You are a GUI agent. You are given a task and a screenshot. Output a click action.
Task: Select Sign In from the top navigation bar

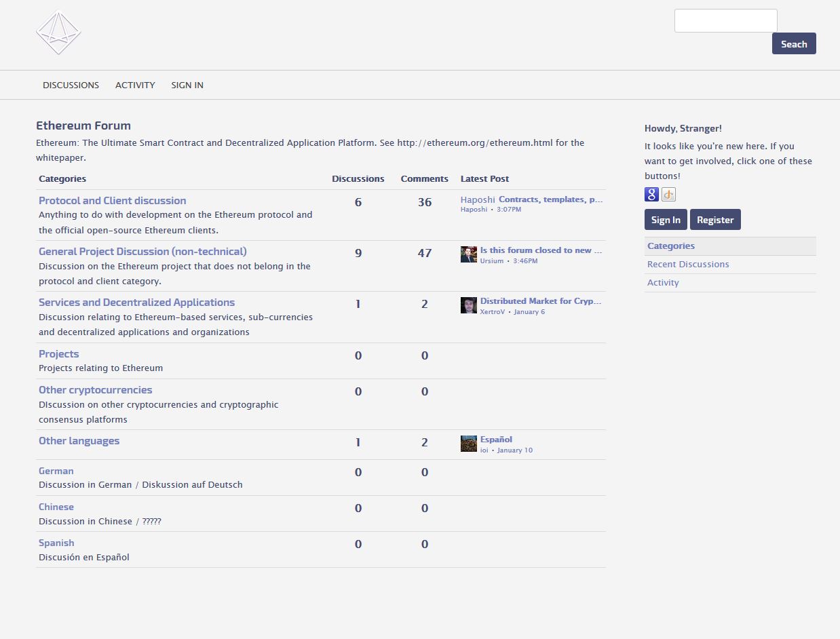(187, 85)
